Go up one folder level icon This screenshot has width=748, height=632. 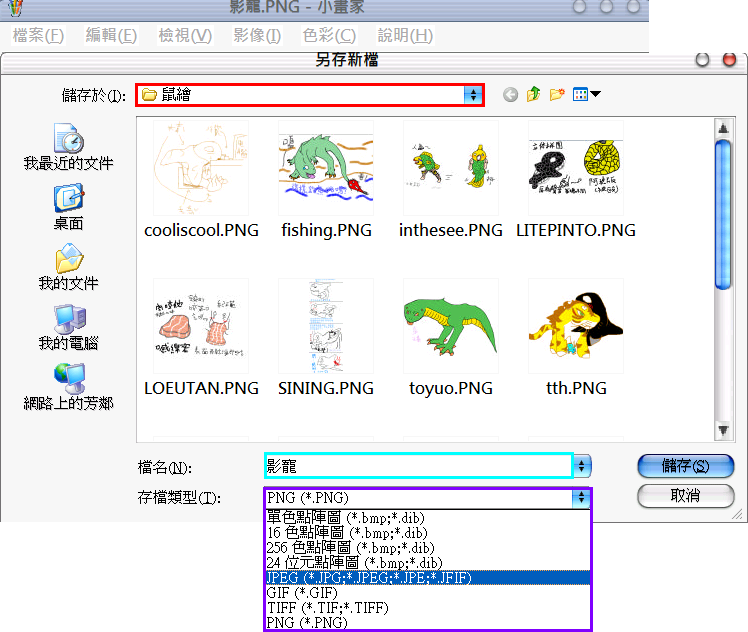coord(533,94)
